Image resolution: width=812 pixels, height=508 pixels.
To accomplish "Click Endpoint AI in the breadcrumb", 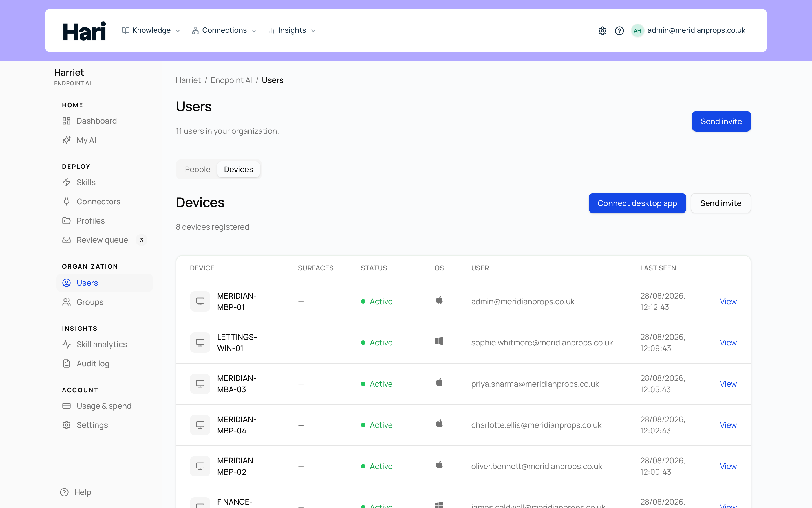I will [x=231, y=80].
